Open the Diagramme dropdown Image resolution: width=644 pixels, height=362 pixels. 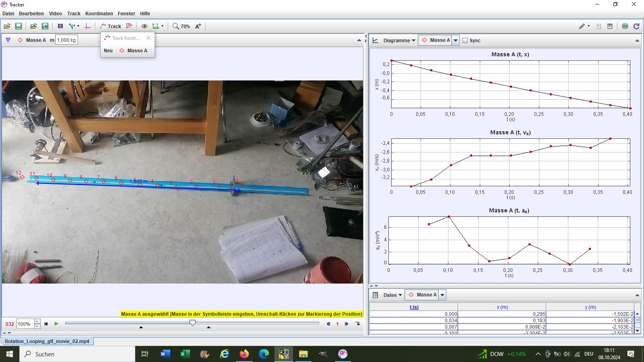tap(399, 41)
